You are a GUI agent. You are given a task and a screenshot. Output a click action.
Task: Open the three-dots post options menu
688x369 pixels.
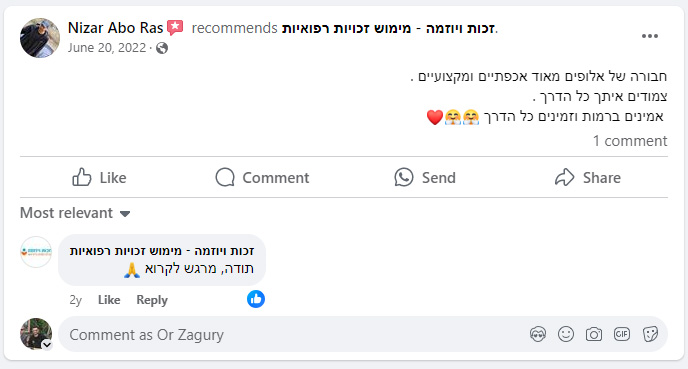click(x=649, y=36)
